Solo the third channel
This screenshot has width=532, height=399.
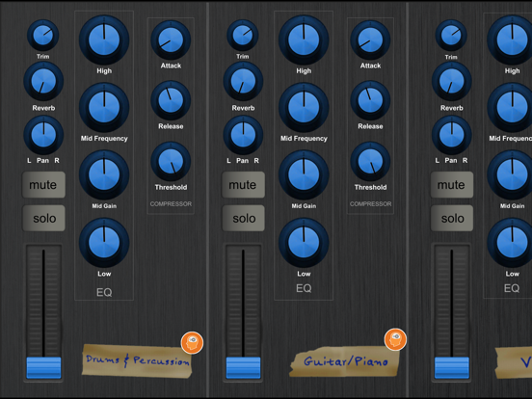point(452,218)
